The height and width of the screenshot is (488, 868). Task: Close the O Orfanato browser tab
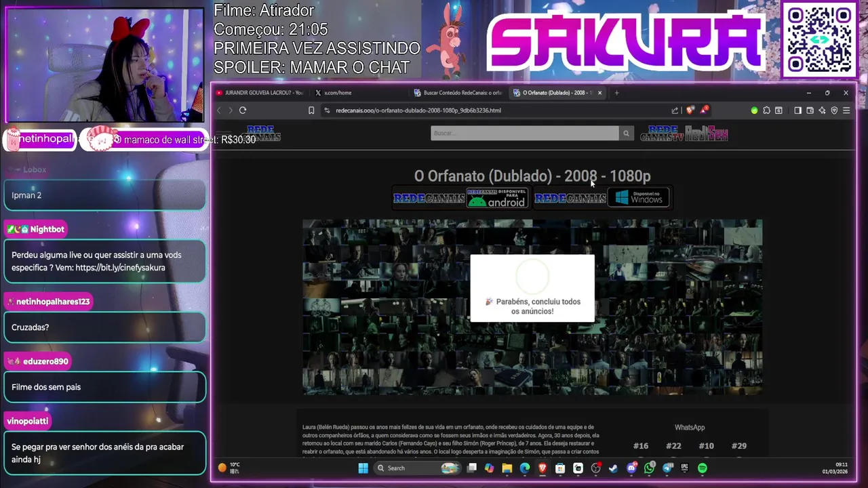pyautogui.click(x=599, y=93)
